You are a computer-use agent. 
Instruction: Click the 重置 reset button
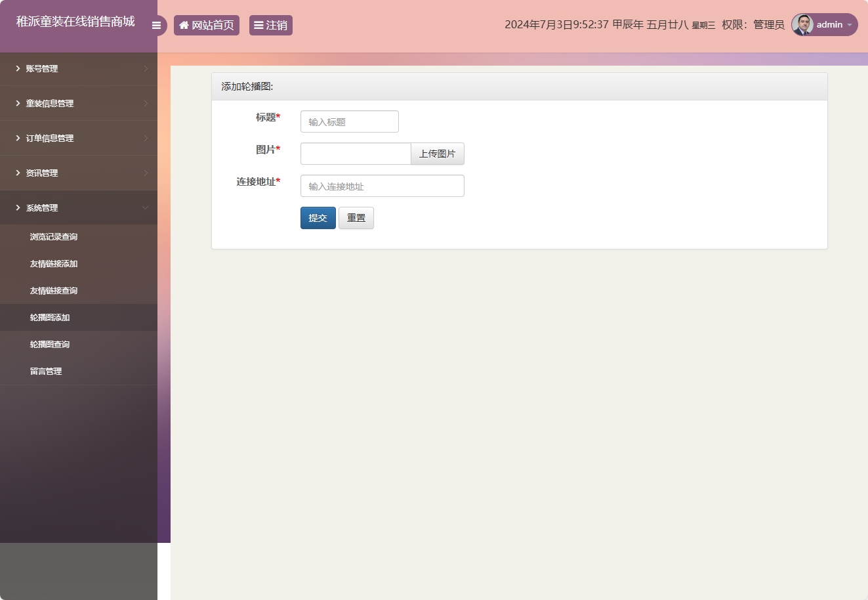pyautogui.click(x=356, y=217)
